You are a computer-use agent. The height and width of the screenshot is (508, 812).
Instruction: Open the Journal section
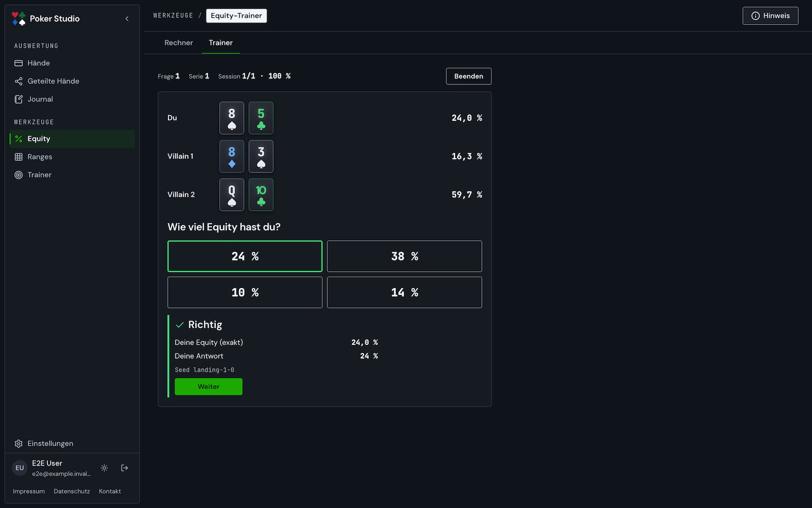(72, 99)
